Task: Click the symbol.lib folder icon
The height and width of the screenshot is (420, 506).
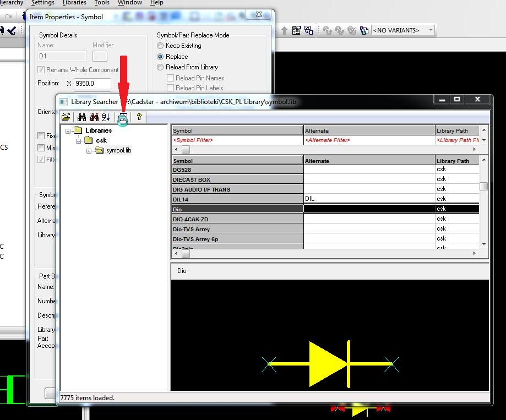Action: 100,150
